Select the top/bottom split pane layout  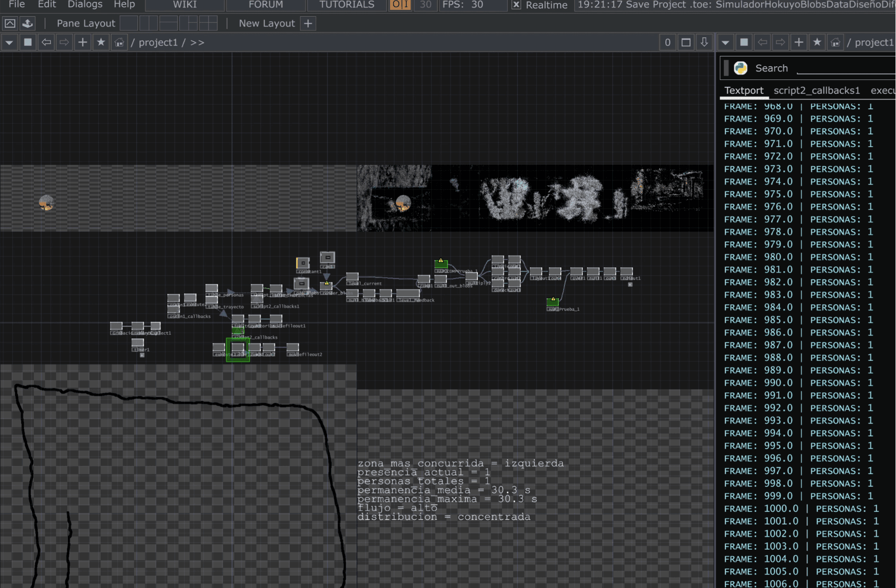[x=168, y=23]
